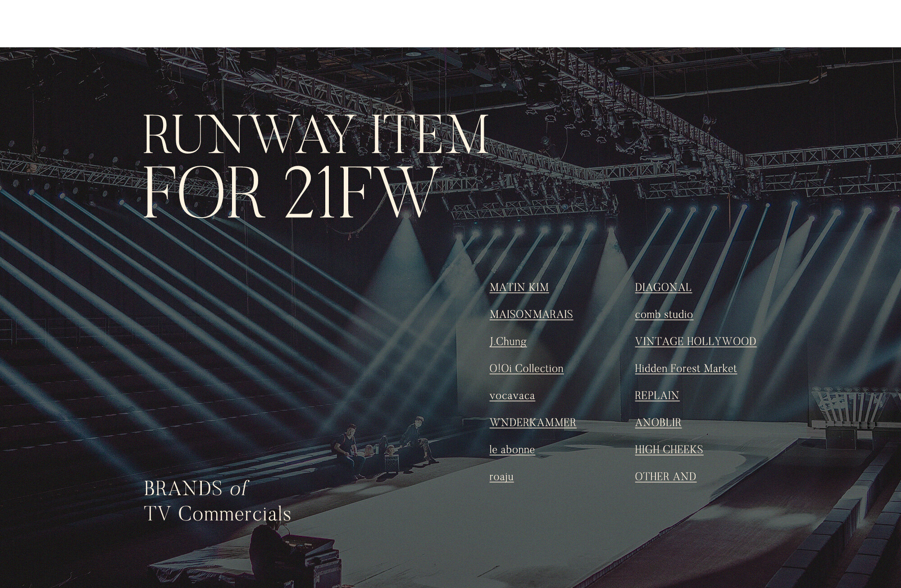Click the runway stage background image

tap(450, 318)
